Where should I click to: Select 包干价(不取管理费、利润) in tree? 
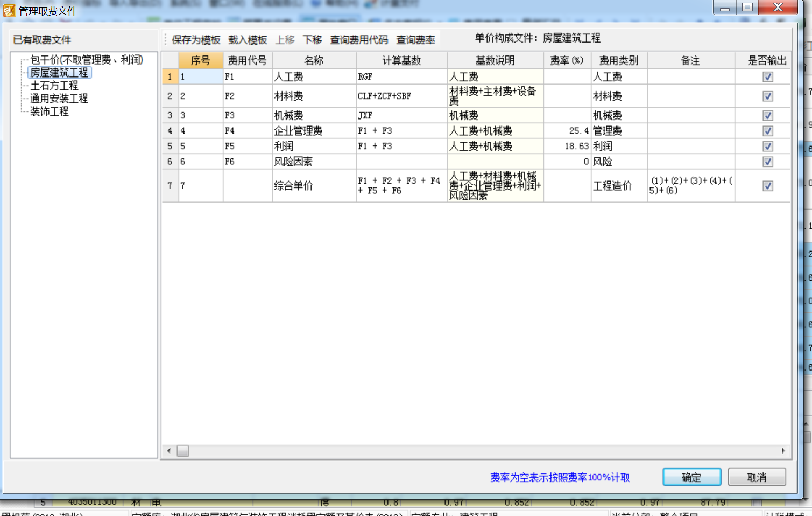(x=87, y=60)
